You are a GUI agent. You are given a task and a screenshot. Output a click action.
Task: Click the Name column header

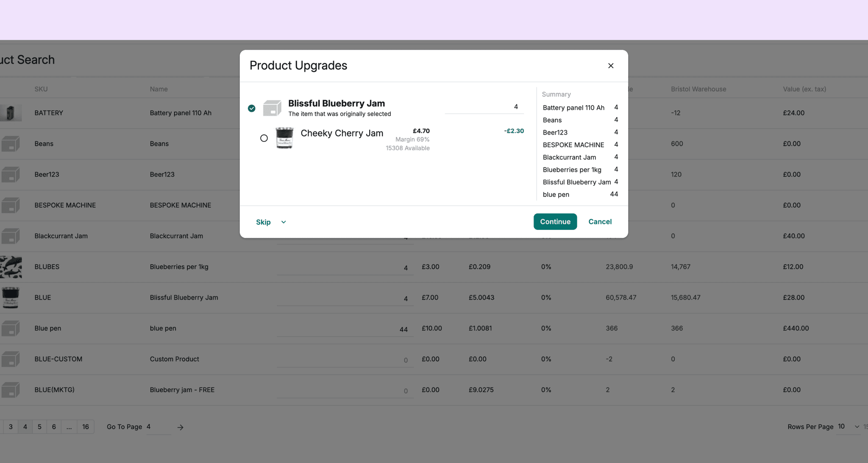[159, 89]
